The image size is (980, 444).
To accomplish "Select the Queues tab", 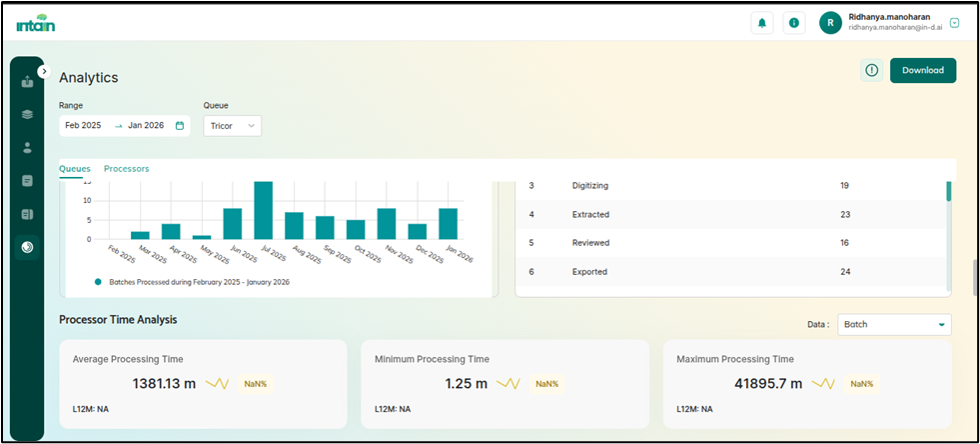I will [x=75, y=169].
